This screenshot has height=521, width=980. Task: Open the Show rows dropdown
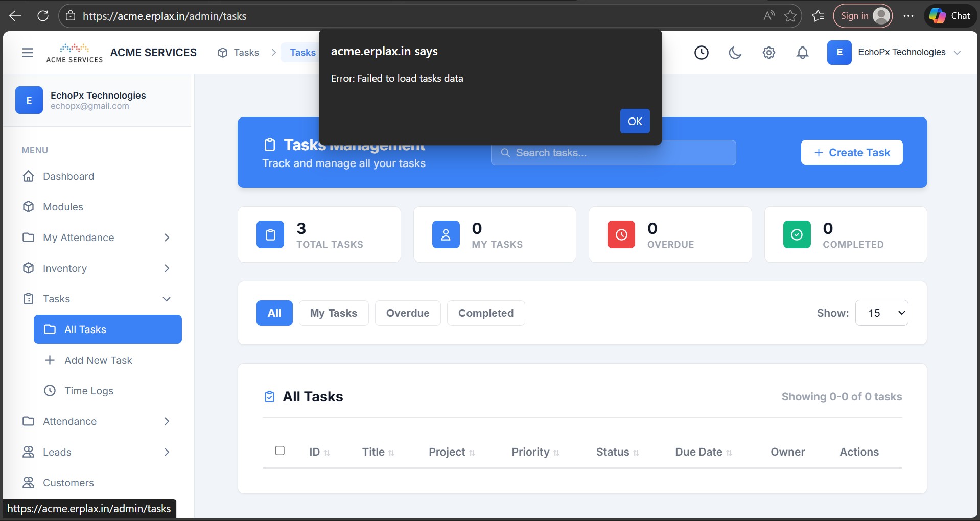881,313
